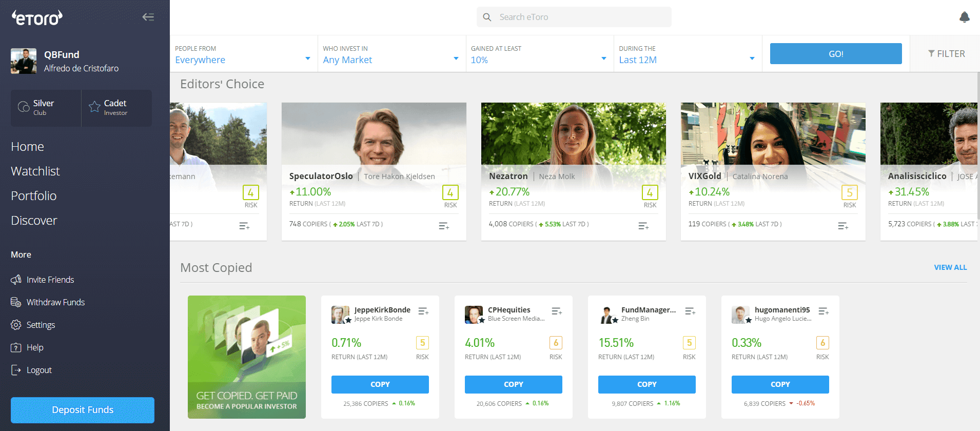
Task: Click the Search eToro input field
Action: point(574,17)
